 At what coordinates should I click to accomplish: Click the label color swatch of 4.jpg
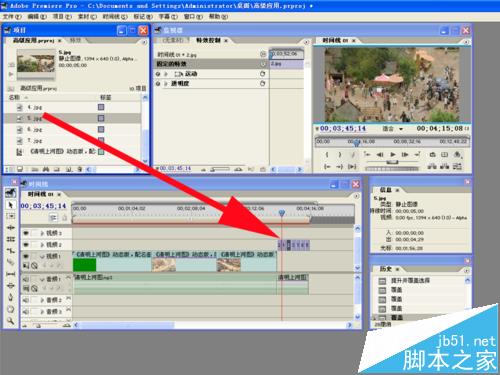[101, 107]
